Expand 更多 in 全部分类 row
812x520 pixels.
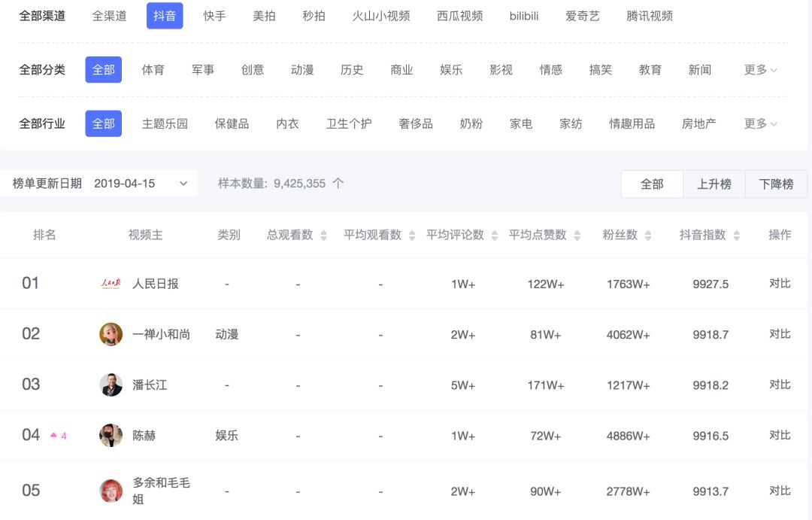(760, 70)
